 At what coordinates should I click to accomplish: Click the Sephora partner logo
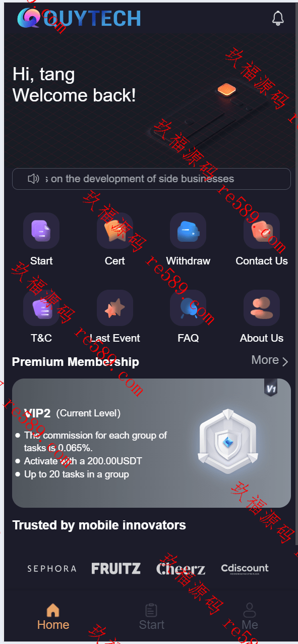[x=52, y=569]
